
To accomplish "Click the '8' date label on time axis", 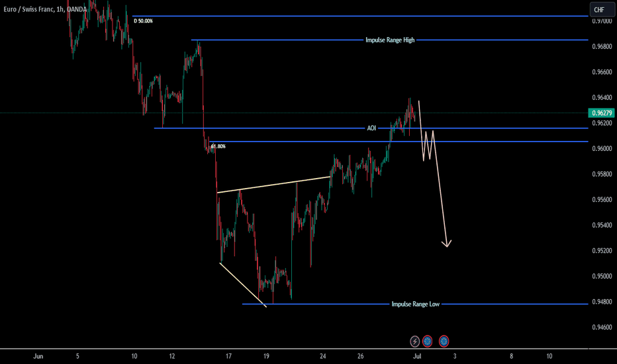I will tap(512, 356).
